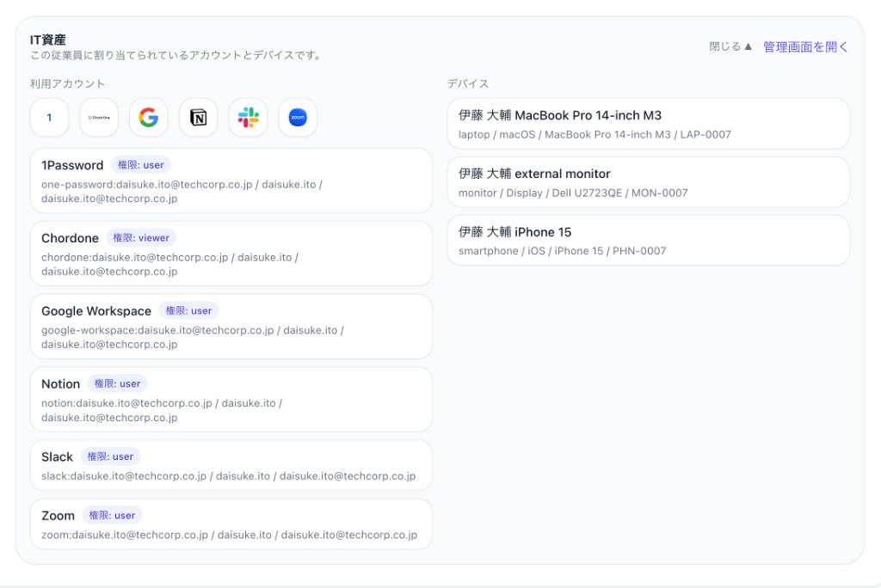The width and height of the screenshot is (881, 588).
Task: Click the 権限: user badge on Notion
Action: point(117,384)
